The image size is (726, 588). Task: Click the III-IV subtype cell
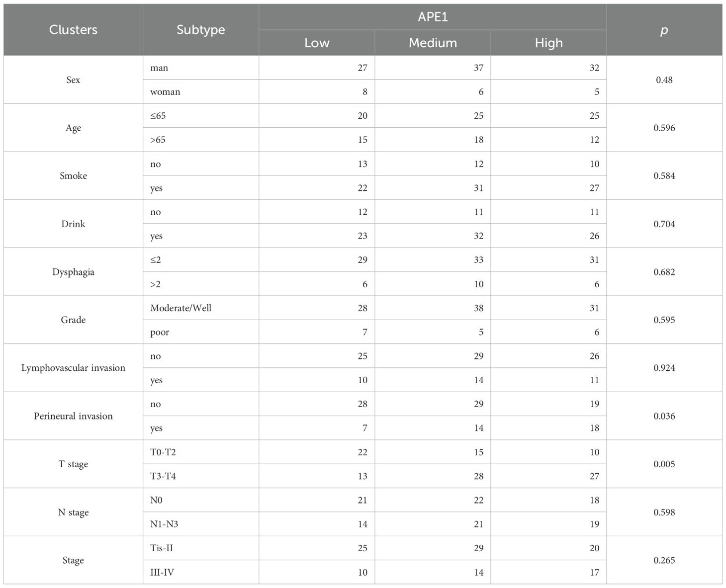click(162, 573)
